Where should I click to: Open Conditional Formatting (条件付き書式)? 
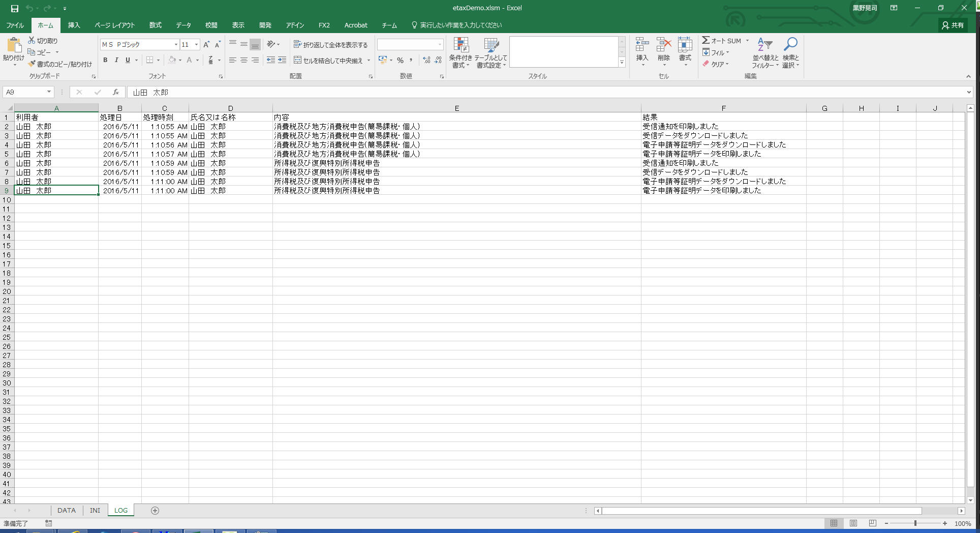tap(461, 46)
